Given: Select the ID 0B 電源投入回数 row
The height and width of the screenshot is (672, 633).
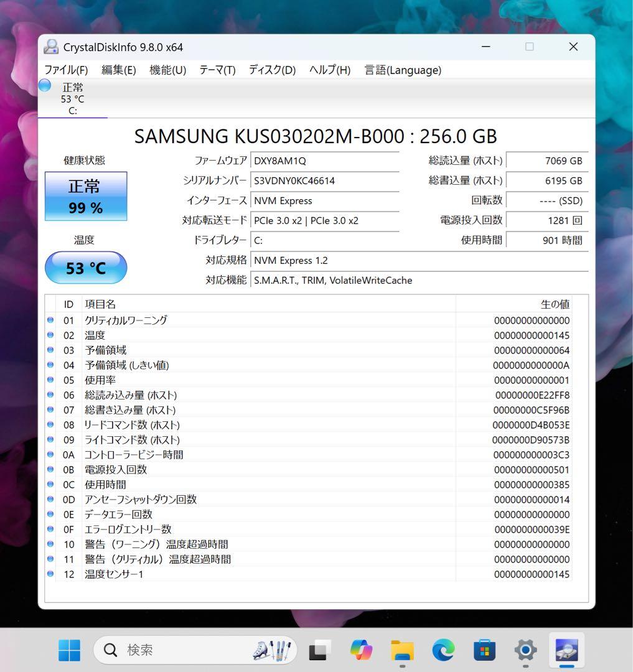Looking at the screenshot, I should point(309,470).
